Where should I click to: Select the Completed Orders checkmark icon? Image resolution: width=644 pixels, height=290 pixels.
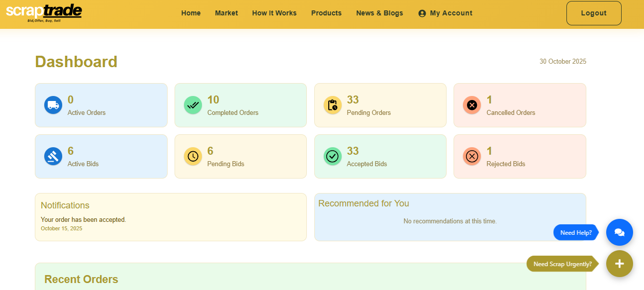click(192, 105)
